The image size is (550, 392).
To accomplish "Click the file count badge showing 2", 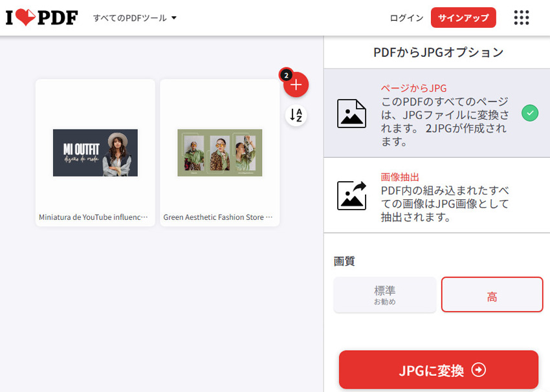I will coord(285,74).
